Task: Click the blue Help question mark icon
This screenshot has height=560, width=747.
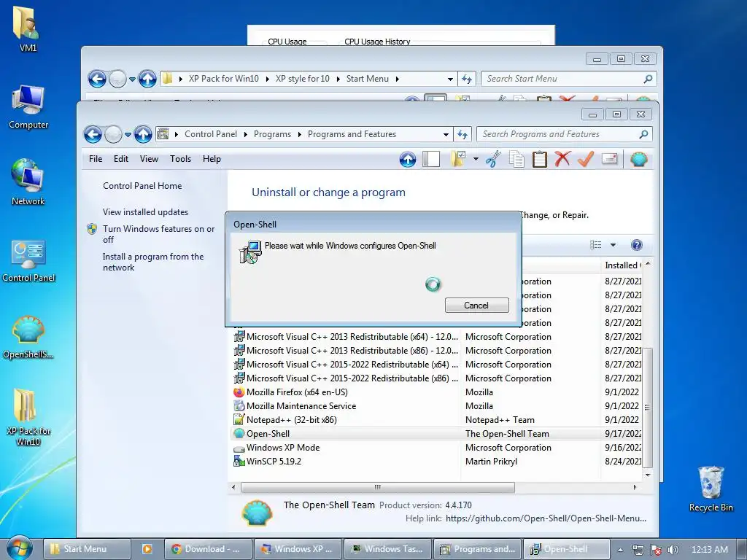Action: coord(636,245)
